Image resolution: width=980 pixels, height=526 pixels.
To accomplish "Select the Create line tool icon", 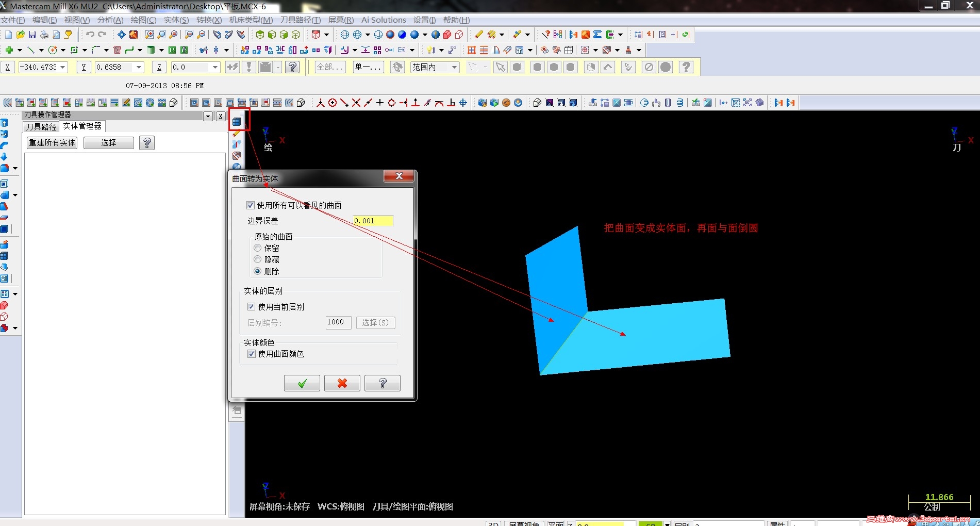I will tap(31, 50).
